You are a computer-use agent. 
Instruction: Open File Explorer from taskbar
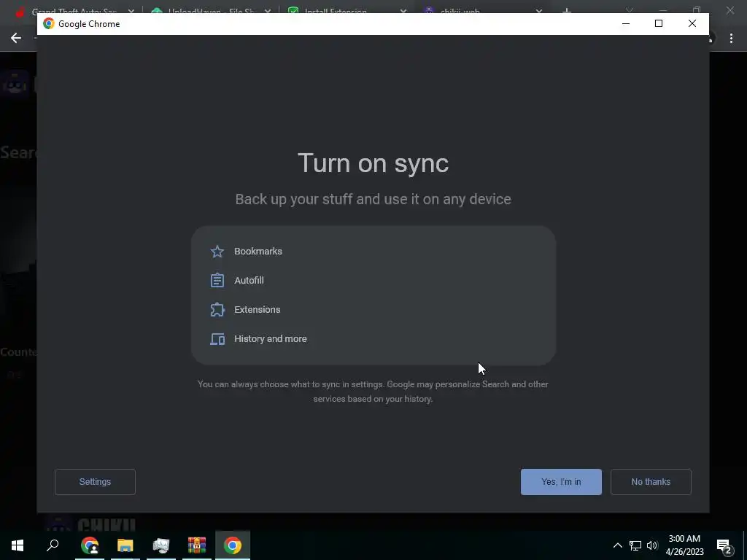[125, 545]
